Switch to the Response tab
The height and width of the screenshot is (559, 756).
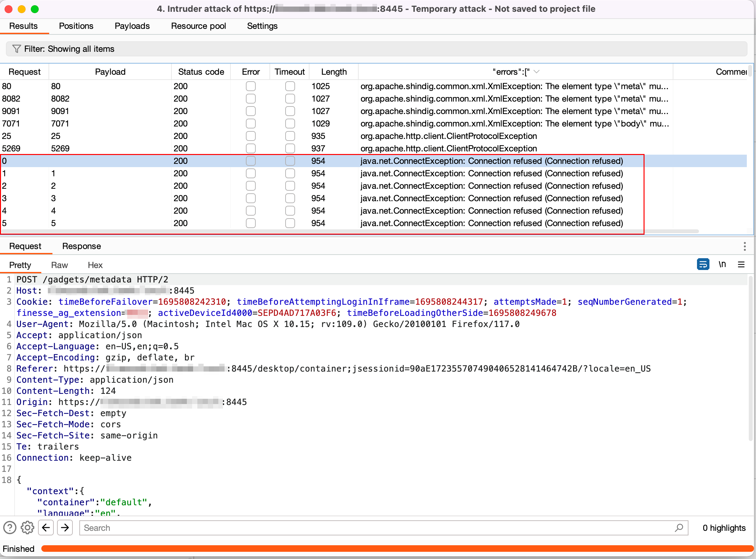pos(82,246)
